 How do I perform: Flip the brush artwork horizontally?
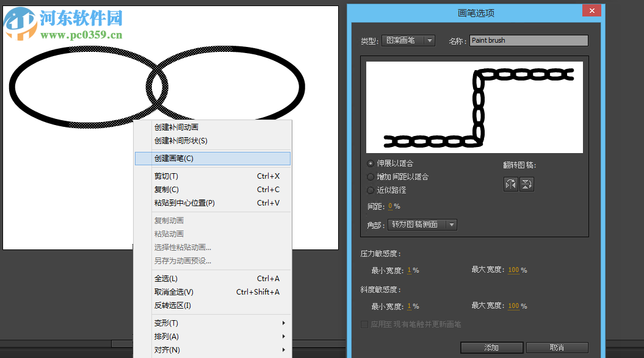click(x=510, y=184)
